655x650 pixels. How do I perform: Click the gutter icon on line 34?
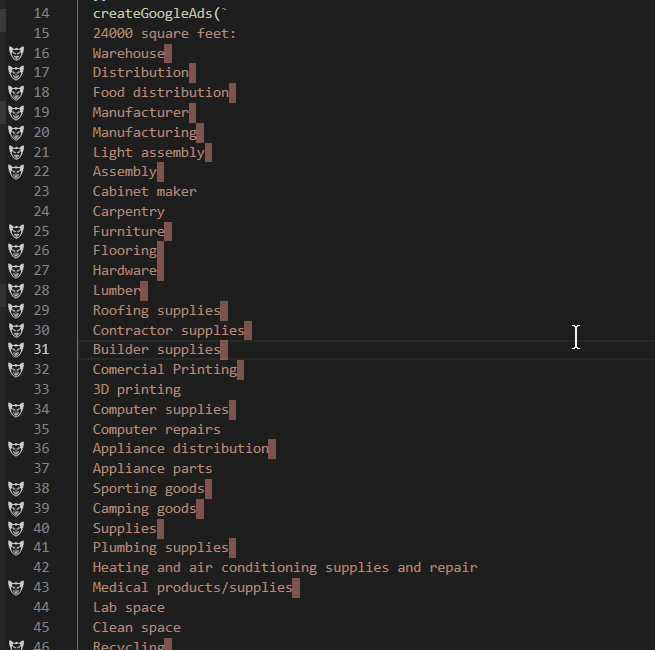pyautogui.click(x=16, y=409)
